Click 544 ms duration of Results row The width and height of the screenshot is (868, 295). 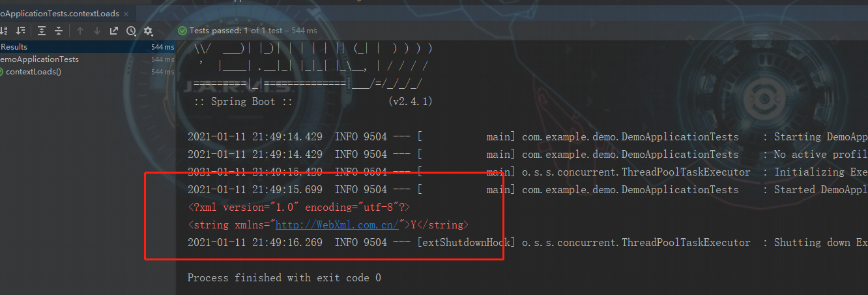[x=163, y=47]
